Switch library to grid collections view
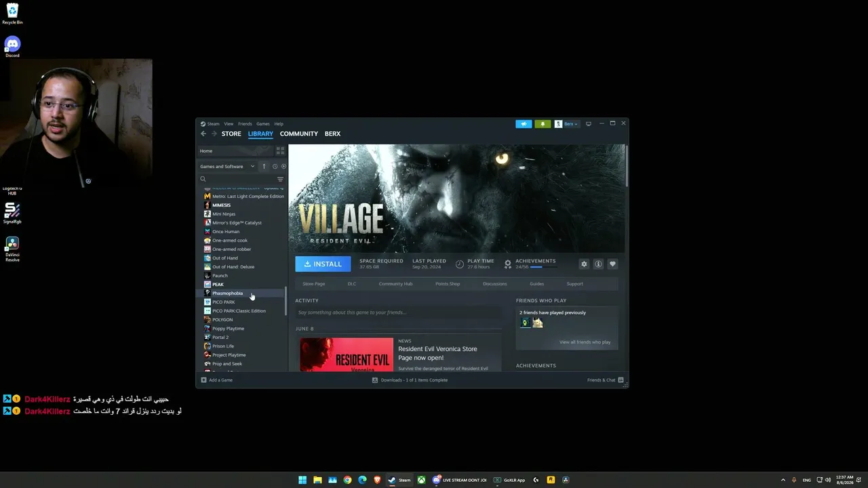 (280, 151)
